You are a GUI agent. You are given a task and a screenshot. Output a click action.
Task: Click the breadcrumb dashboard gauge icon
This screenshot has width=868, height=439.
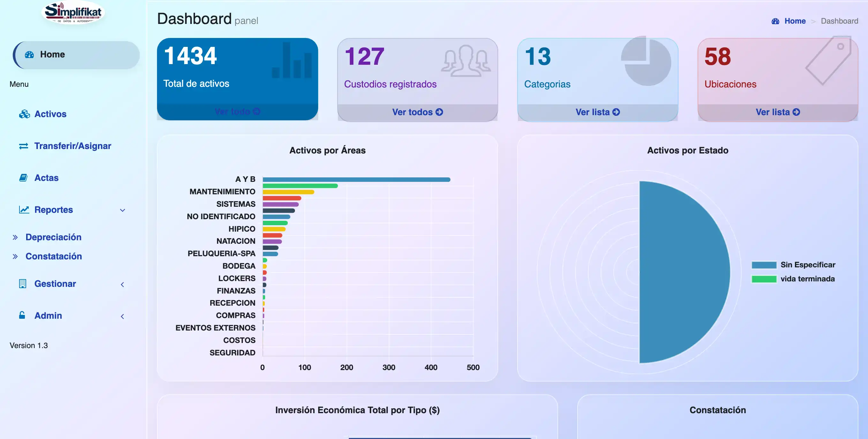pos(775,21)
